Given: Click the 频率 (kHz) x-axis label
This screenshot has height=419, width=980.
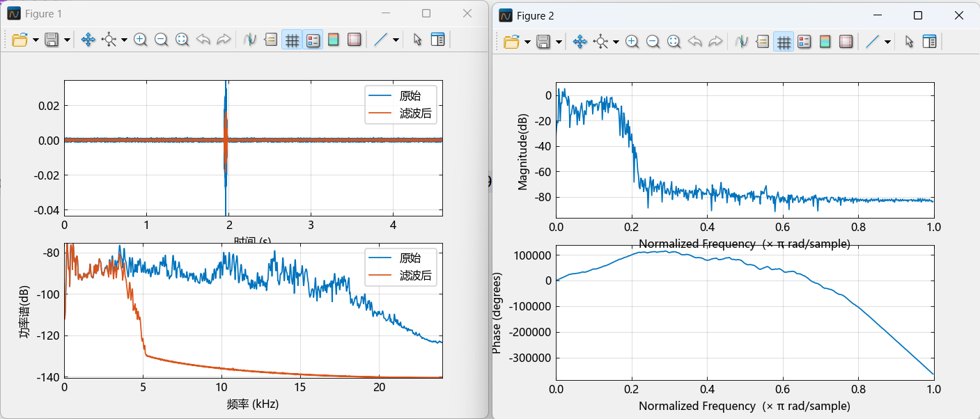Looking at the screenshot, I should point(253,404).
